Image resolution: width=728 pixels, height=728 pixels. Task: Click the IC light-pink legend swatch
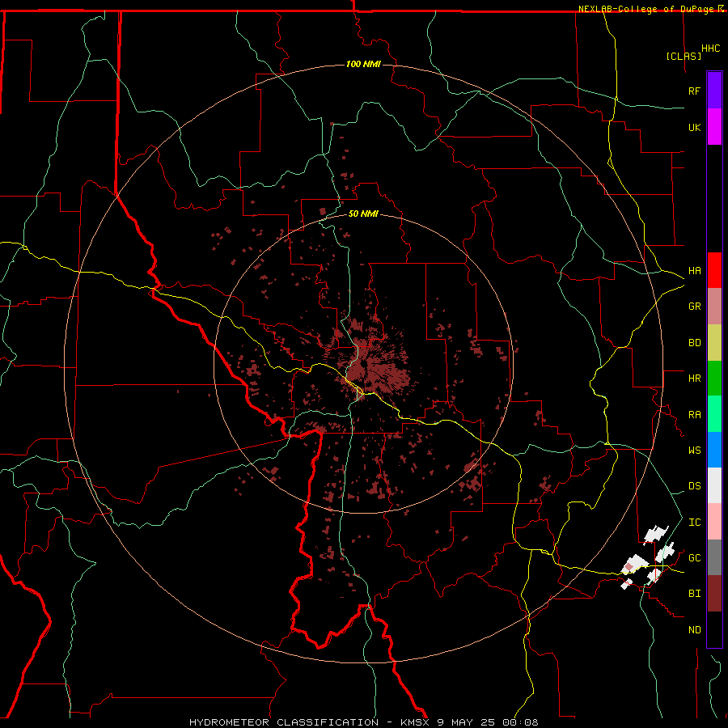tap(714, 522)
